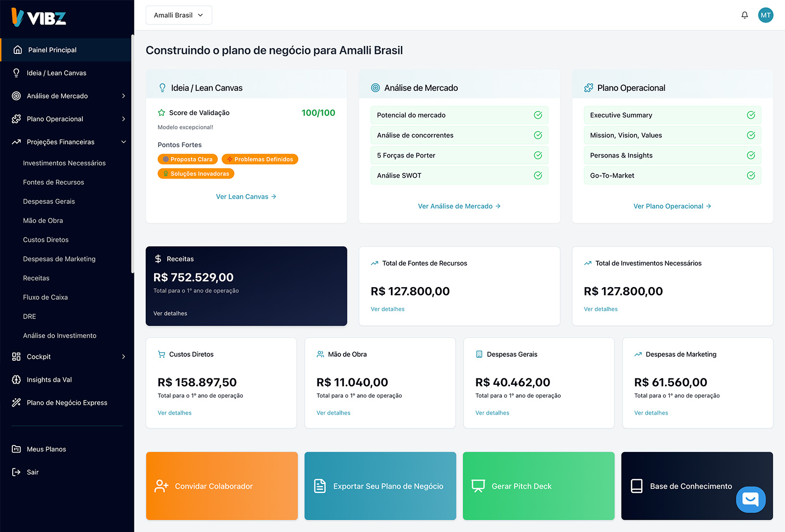This screenshot has width=785, height=532.
Task: Open DRE in sidebar
Action: 29,316
